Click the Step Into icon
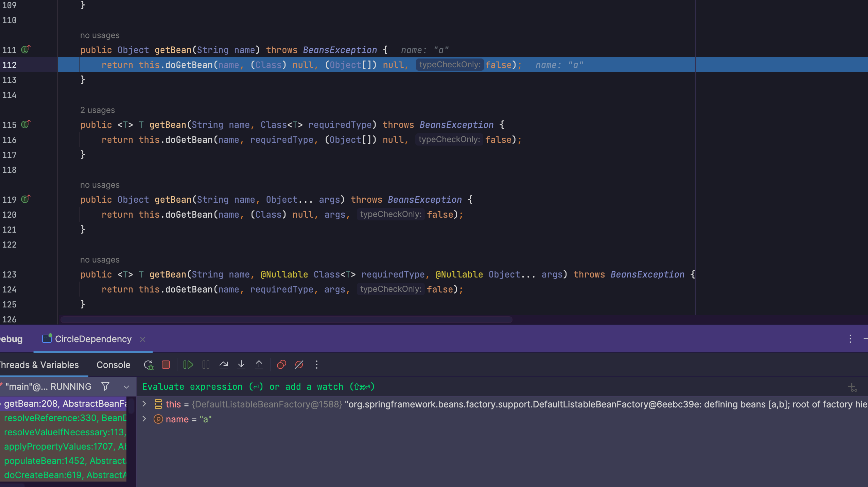Viewport: 868px width, 487px height. coord(241,365)
